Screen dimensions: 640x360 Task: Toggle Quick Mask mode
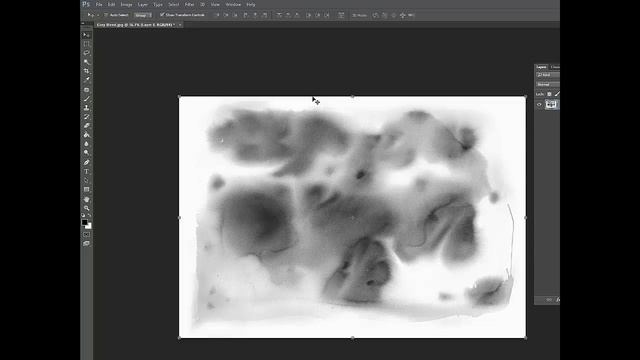(86, 235)
